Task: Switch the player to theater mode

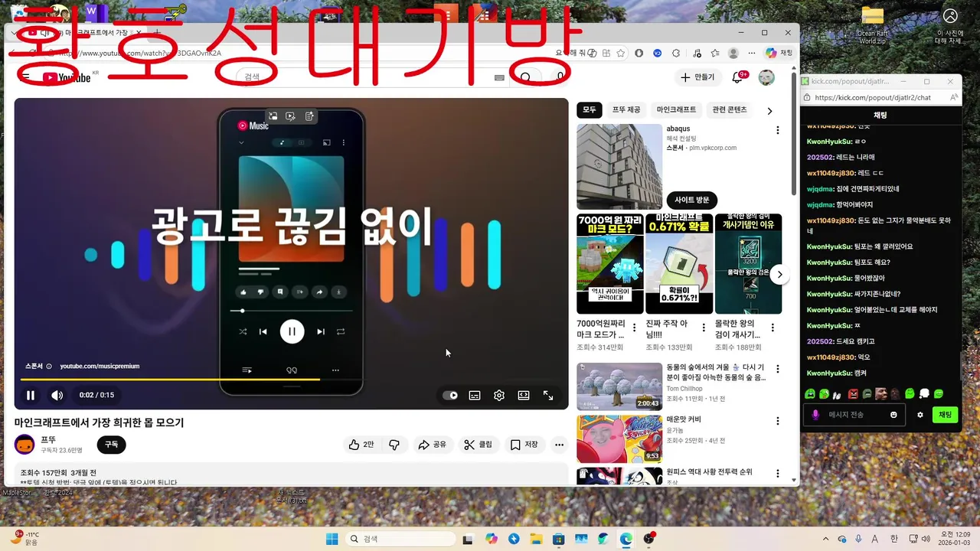Action: click(524, 396)
